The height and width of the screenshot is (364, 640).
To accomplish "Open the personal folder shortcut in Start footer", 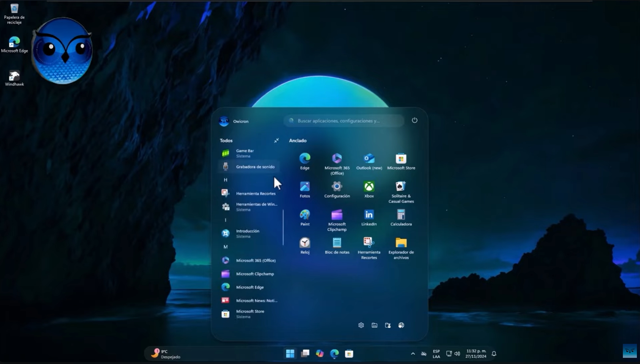I will coord(388,325).
